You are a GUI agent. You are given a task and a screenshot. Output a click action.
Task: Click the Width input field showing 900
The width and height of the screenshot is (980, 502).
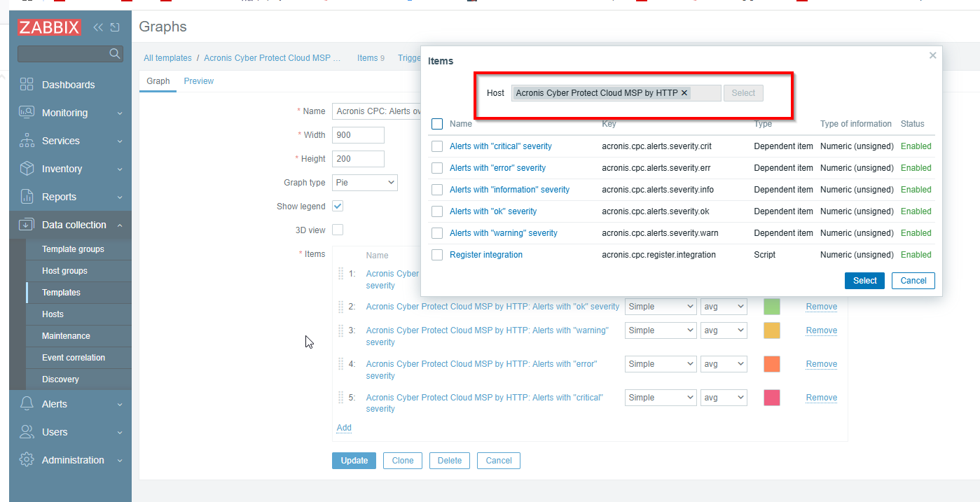pyautogui.click(x=358, y=135)
